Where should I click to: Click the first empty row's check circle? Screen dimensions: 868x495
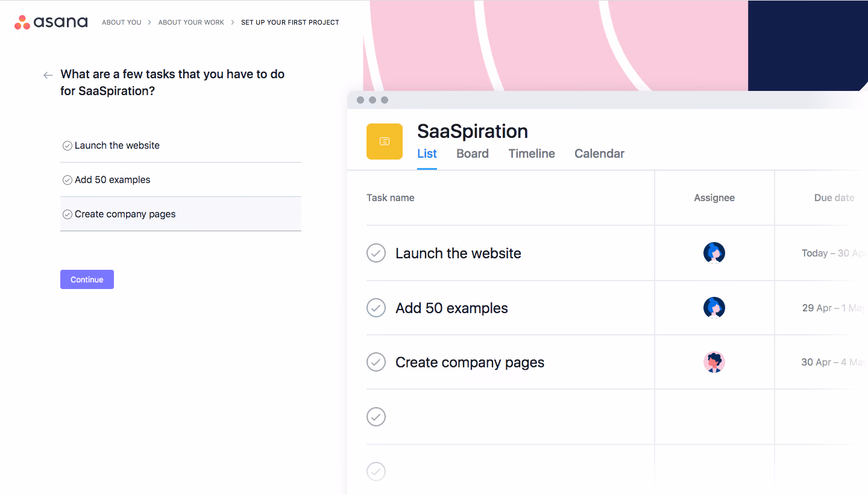coord(376,417)
